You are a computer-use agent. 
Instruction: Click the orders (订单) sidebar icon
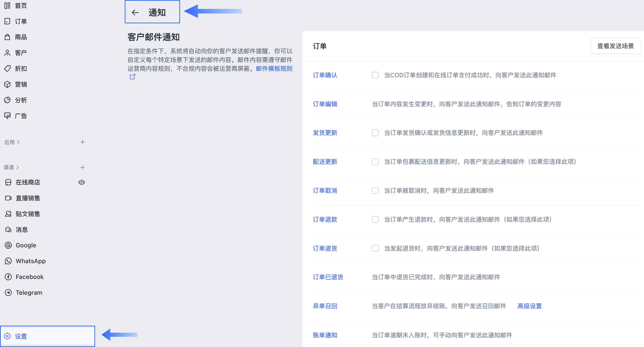[x=8, y=21]
